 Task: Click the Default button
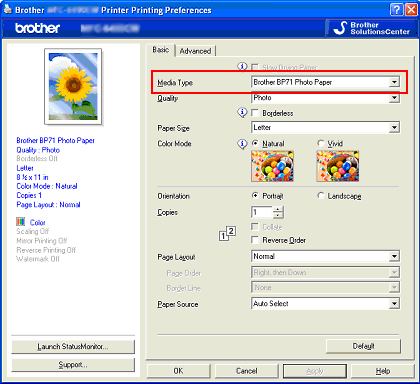tap(363, 346)
